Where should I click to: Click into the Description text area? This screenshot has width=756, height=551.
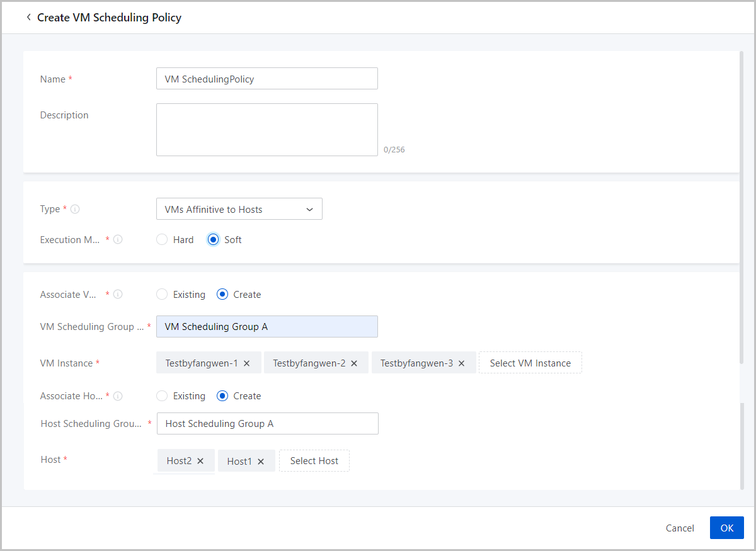tap(266, 130)
